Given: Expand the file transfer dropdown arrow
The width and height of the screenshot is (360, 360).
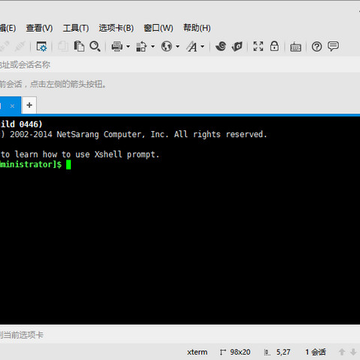Looking at the screenshot, I should pos(153,46).
